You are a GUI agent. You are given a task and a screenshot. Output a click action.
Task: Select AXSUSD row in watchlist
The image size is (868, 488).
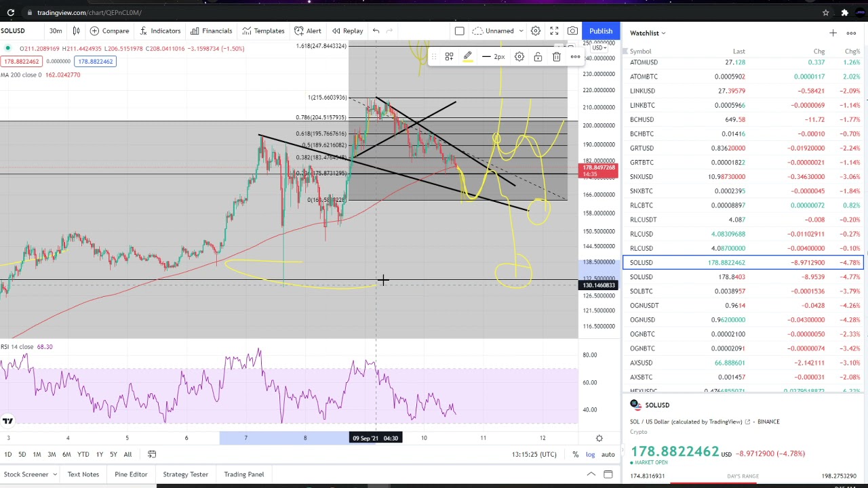coord(743,363)
